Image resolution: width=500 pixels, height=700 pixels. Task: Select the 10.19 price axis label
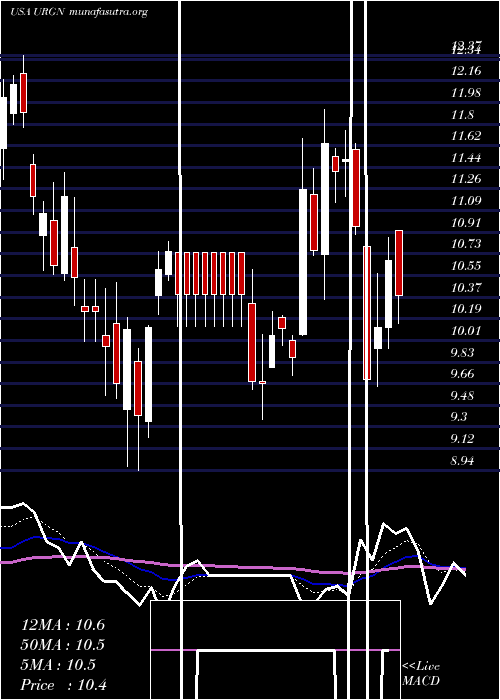click(x=466, y=309)
